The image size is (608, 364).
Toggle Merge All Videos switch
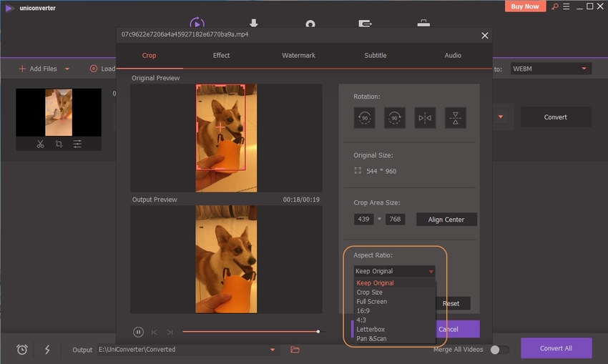coord(499,350)
